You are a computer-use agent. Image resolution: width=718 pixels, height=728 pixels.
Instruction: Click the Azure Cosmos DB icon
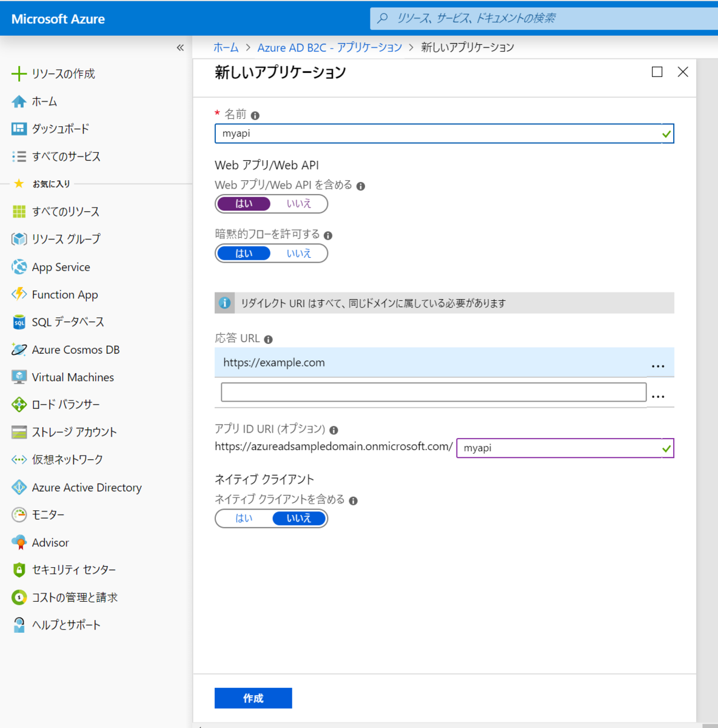(19, 349)
